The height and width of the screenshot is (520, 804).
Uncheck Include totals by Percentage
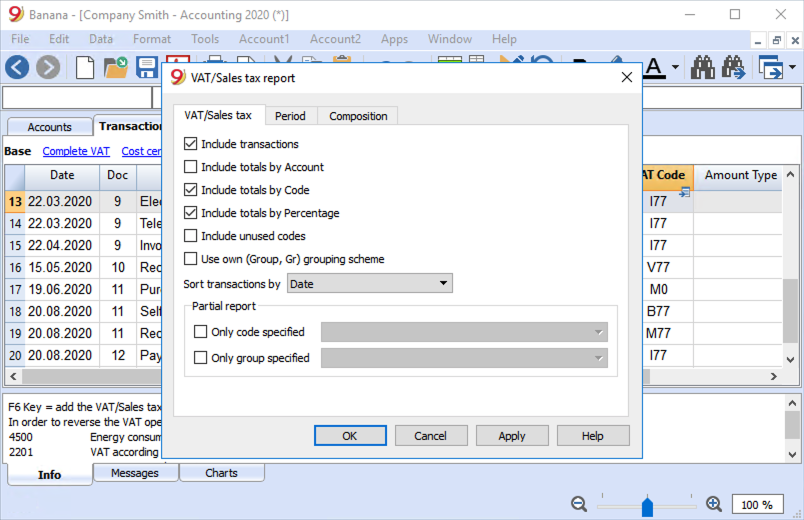[190, 212]
